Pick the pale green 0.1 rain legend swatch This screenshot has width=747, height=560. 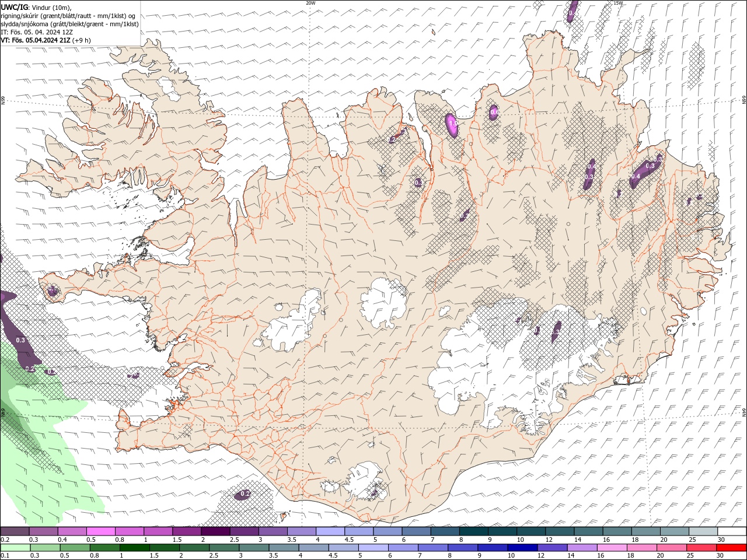(x=16, y=548)
